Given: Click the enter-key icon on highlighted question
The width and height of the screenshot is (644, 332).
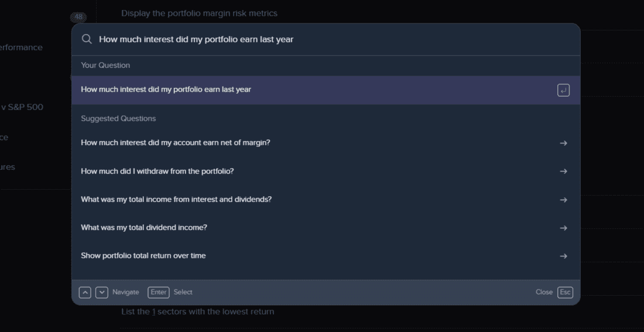Looking at the screenshot, I should click(x=563, y=90).
